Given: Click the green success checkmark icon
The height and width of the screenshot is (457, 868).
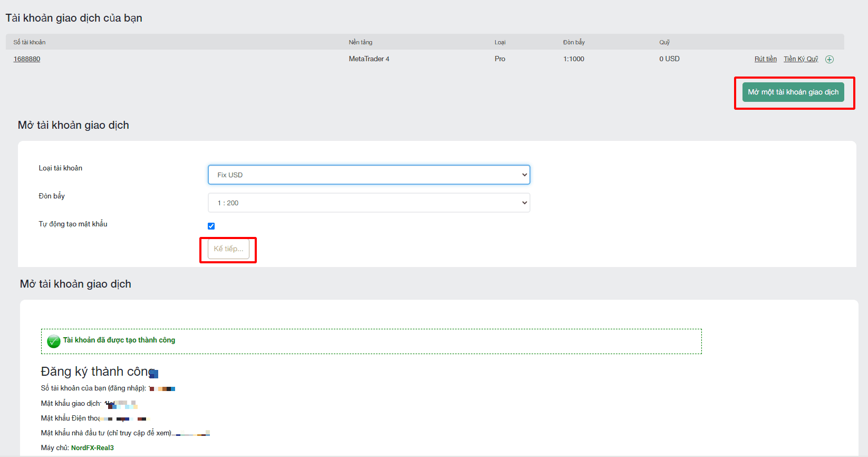Looking at the screenshot, I should [x=54, y=341].
